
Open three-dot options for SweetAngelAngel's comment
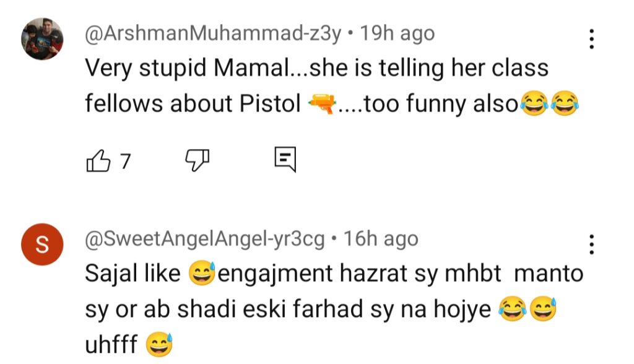point(592,245)
